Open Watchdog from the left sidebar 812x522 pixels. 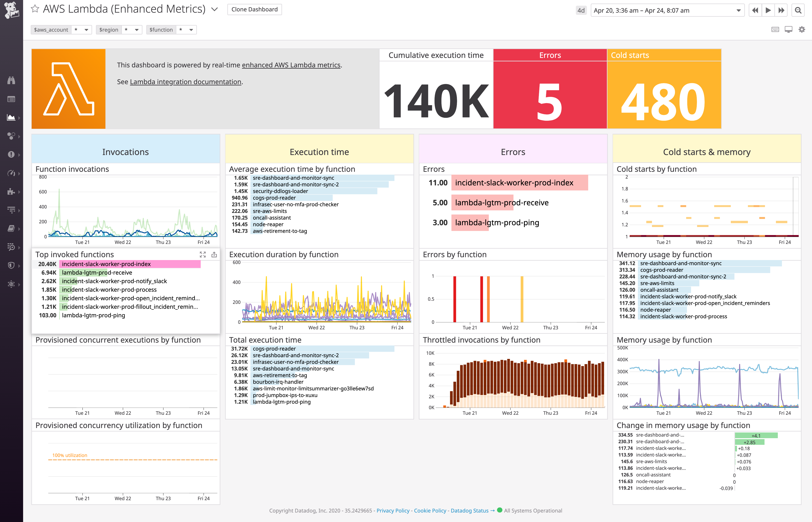(12, 80)
